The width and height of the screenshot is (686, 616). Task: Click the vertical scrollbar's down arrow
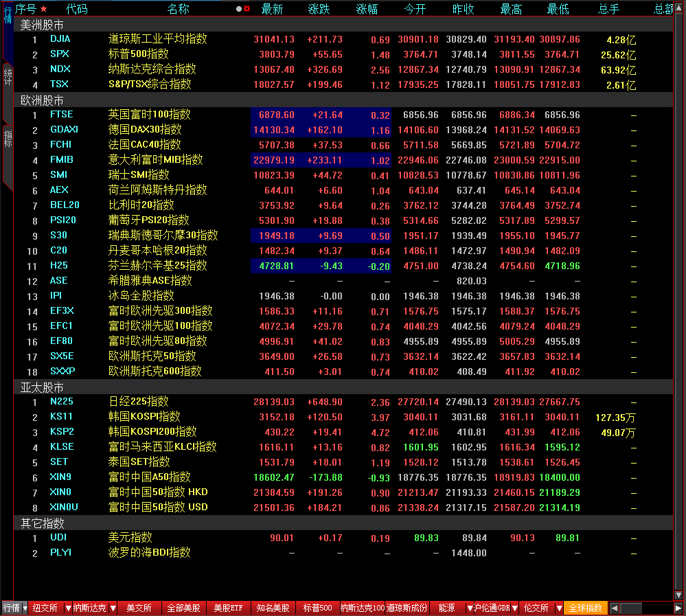(678, 595)
